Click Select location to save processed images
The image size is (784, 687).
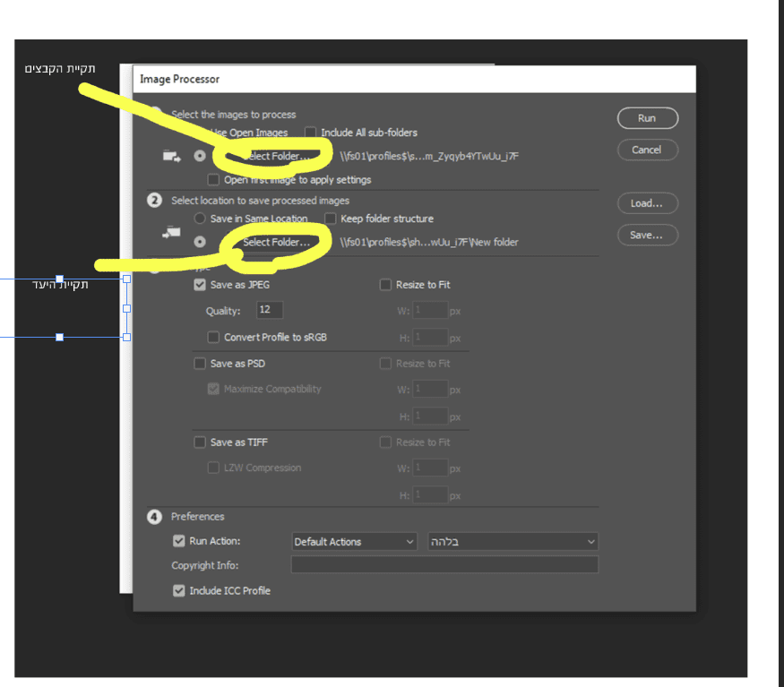[260, 201]
